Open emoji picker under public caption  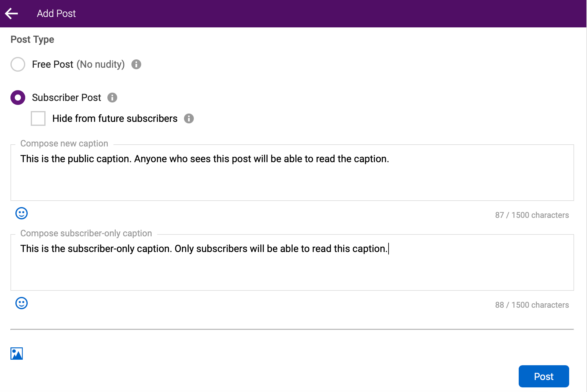(x=22, y=213)
